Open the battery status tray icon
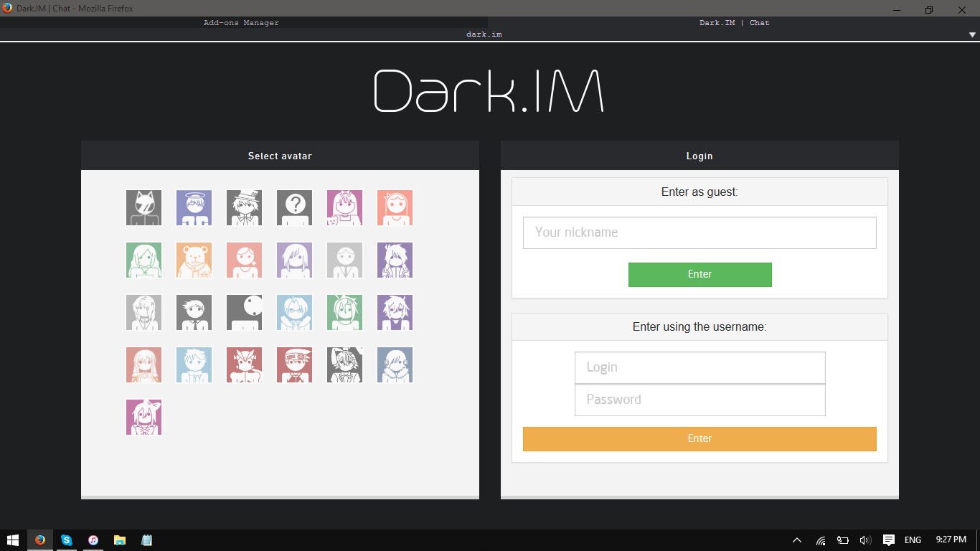The width and height of the screenshot is (980, 551). [x=843, y=540]
